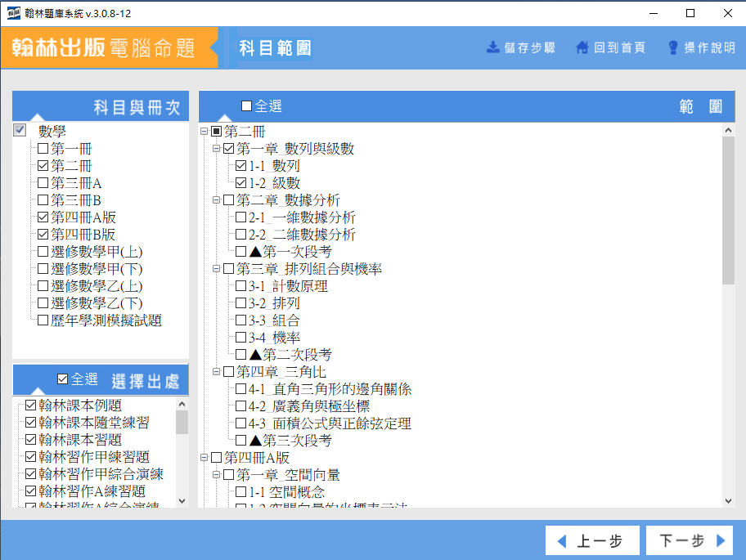Check 歷年學測模擬試題 checkbox
Screen dimensions: 746x560
43,320
